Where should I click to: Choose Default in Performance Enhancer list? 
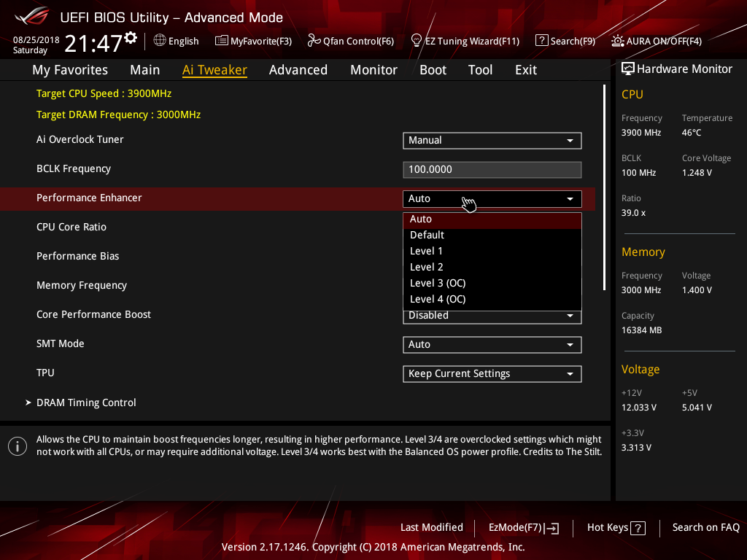point(492,236)
